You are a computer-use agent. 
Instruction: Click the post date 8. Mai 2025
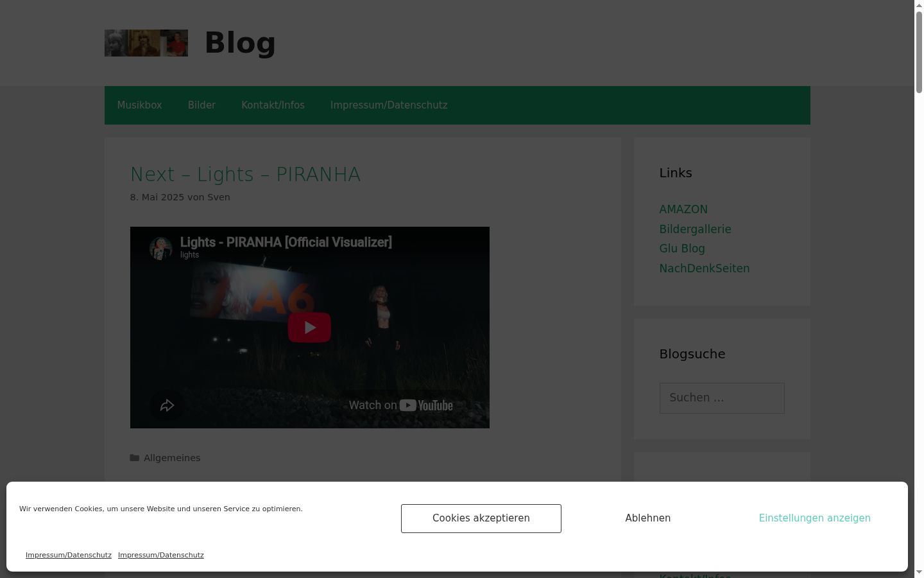pos(157,197)
